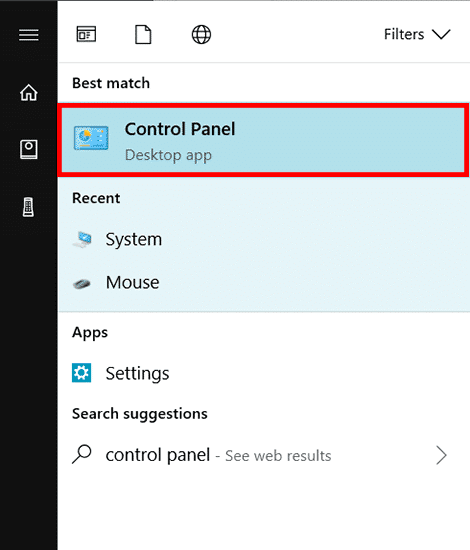
Task: Click 'See web results' suggestion text
Action: pyautogui.click(x=278, y=456)
